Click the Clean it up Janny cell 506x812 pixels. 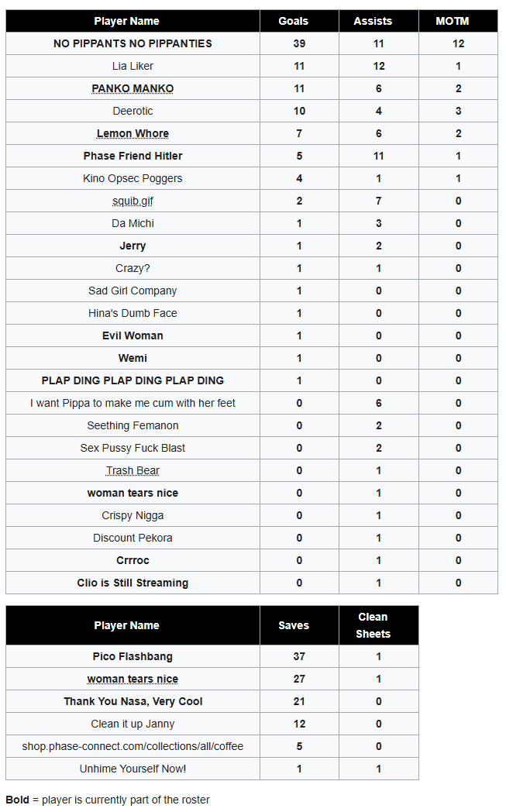133,724
